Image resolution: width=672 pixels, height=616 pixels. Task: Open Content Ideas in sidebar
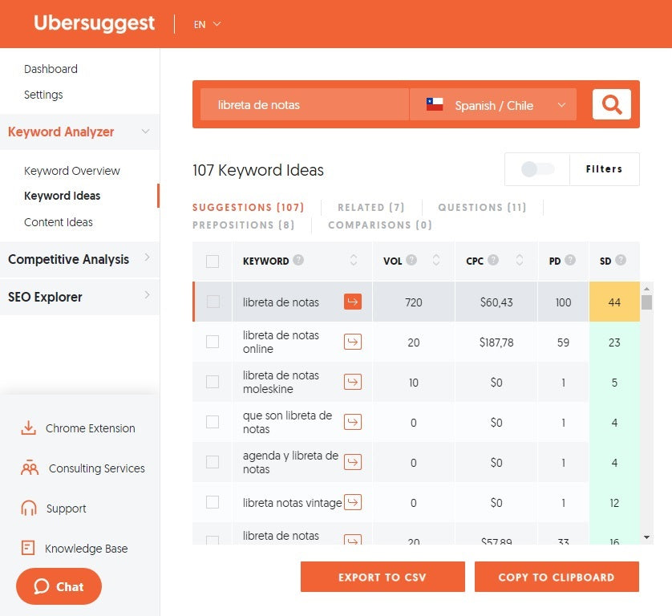[59, 222]
